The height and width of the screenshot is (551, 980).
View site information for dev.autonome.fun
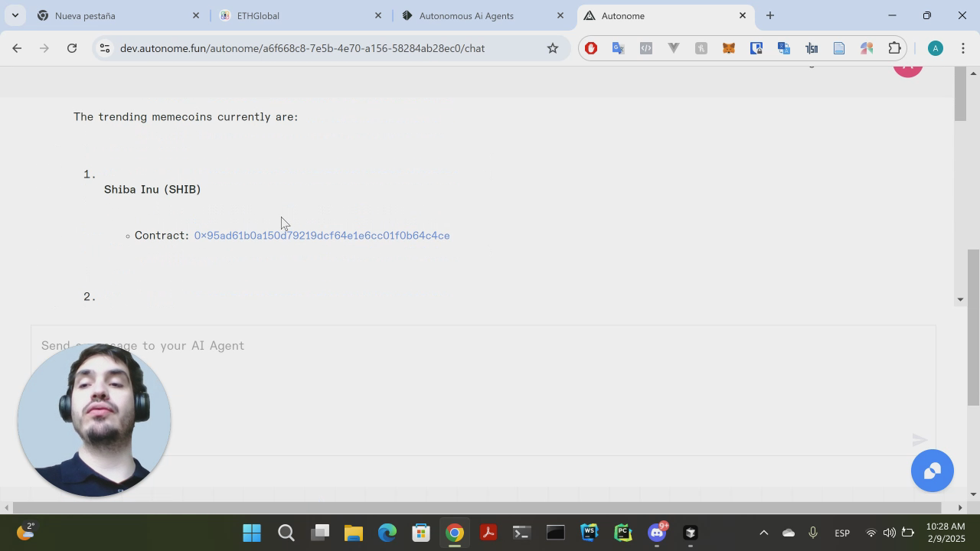pyautogui.click(x=105, y=48)
